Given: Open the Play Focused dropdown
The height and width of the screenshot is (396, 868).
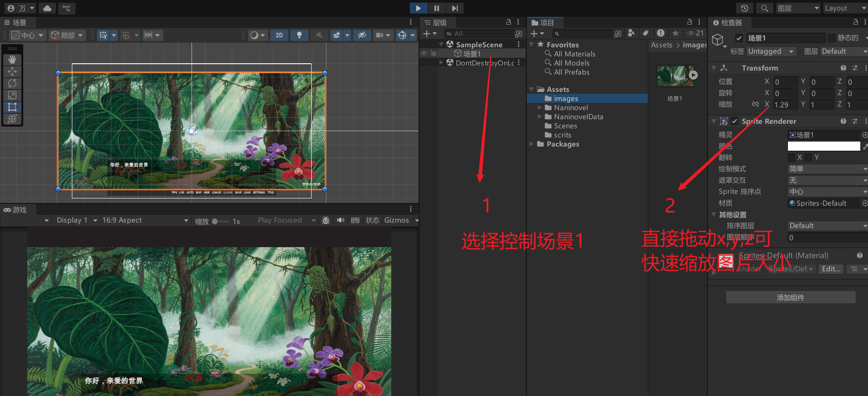Looking at the screenshot, I should tap(286, 220).
